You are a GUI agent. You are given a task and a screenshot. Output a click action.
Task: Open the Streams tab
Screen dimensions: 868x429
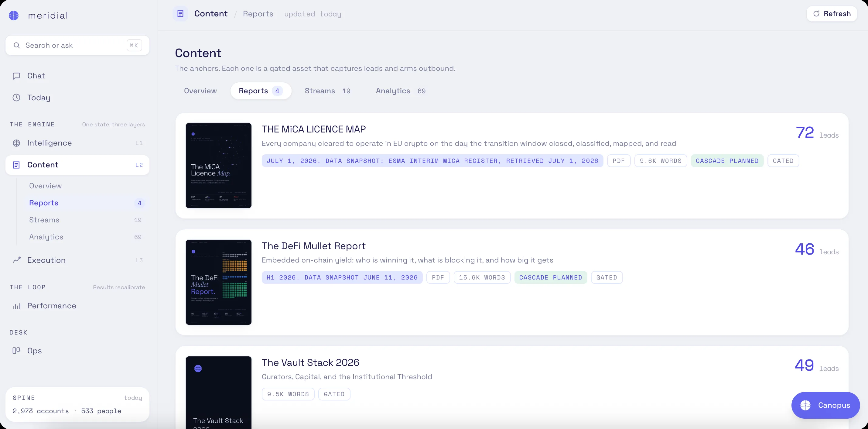pyautogui.click(x=327, y=91)
